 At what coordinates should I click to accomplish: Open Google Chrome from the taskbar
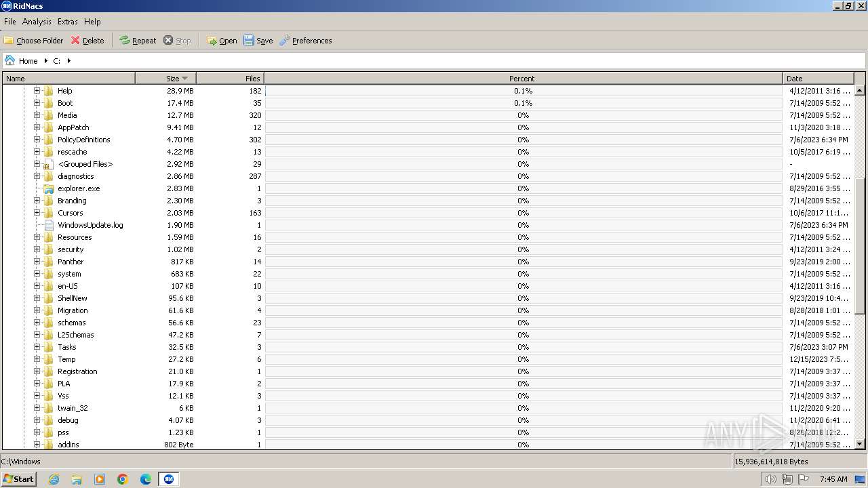click(123, 479)
